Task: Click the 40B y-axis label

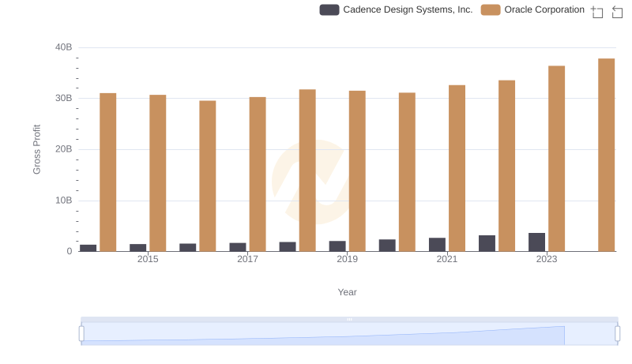Action: point(64,47)
